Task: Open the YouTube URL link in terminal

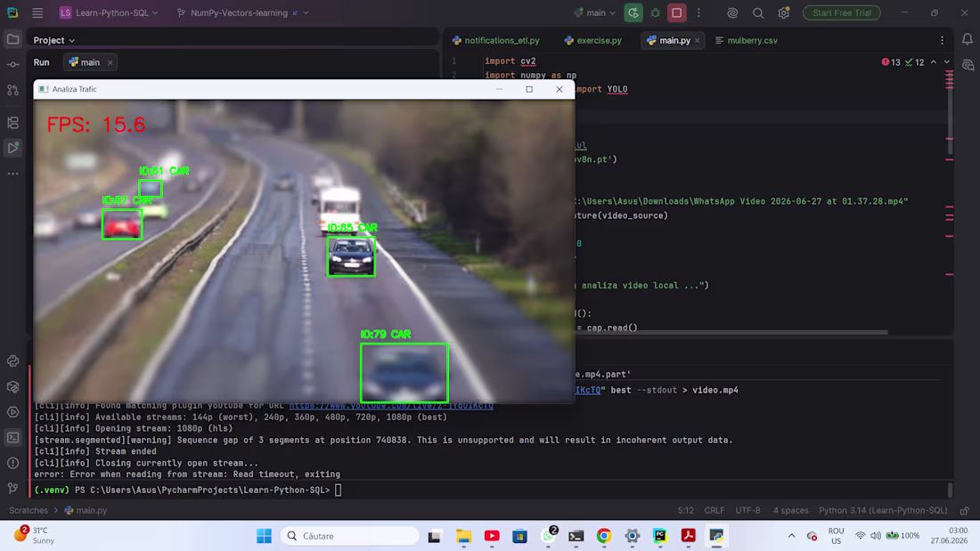Action: [391, 406]
